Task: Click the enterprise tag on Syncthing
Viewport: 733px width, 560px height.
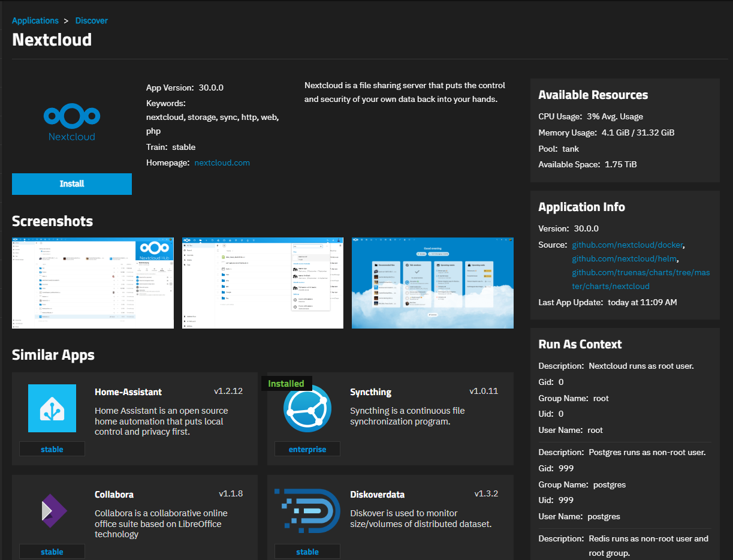Action: 307,449
